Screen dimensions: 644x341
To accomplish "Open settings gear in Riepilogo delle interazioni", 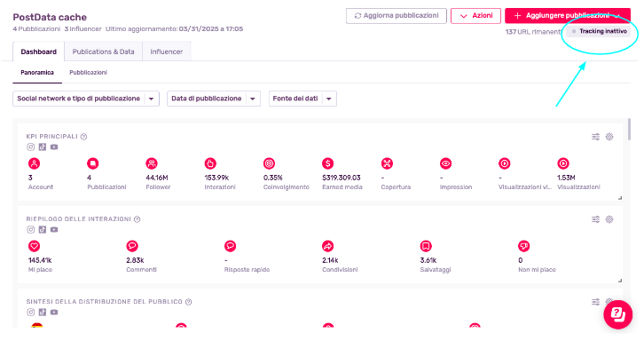I will pyautogui.click(x=609, y=219).
